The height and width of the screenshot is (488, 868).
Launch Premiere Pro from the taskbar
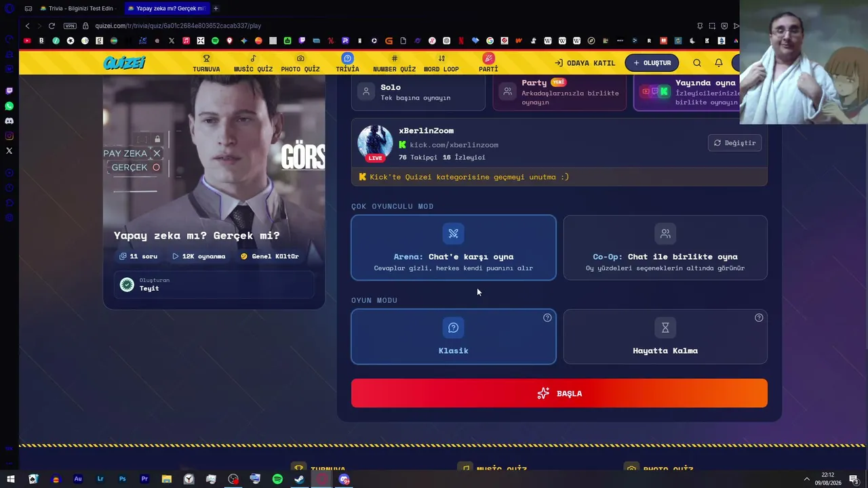click(x=144, y=479)
